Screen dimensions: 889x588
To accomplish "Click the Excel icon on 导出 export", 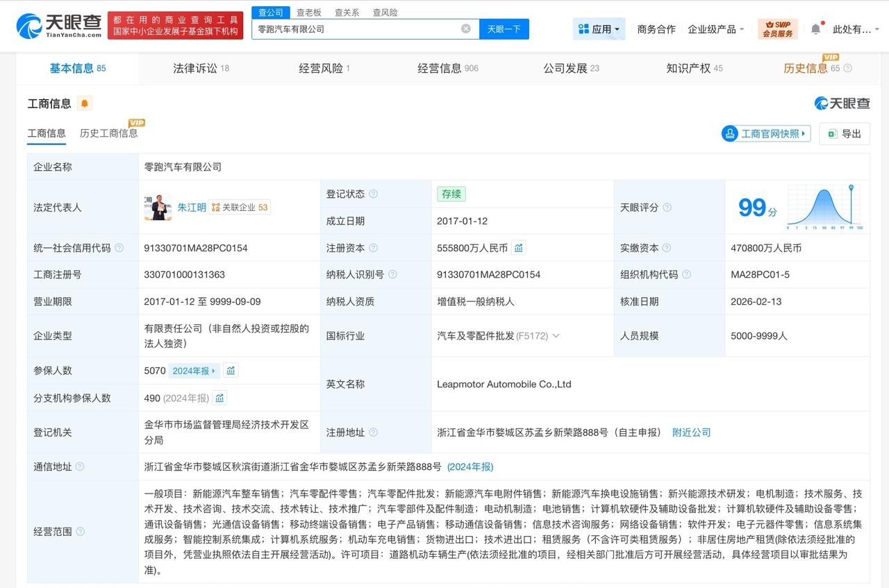I will [x=833, y=134].
